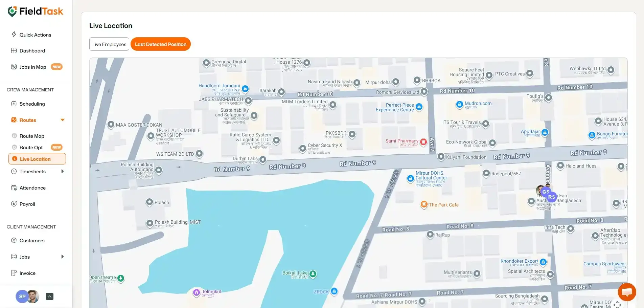Expand the Timesheets submenu arrow
Viewport: 644px width, 308px height.
[x=62, y=172]
